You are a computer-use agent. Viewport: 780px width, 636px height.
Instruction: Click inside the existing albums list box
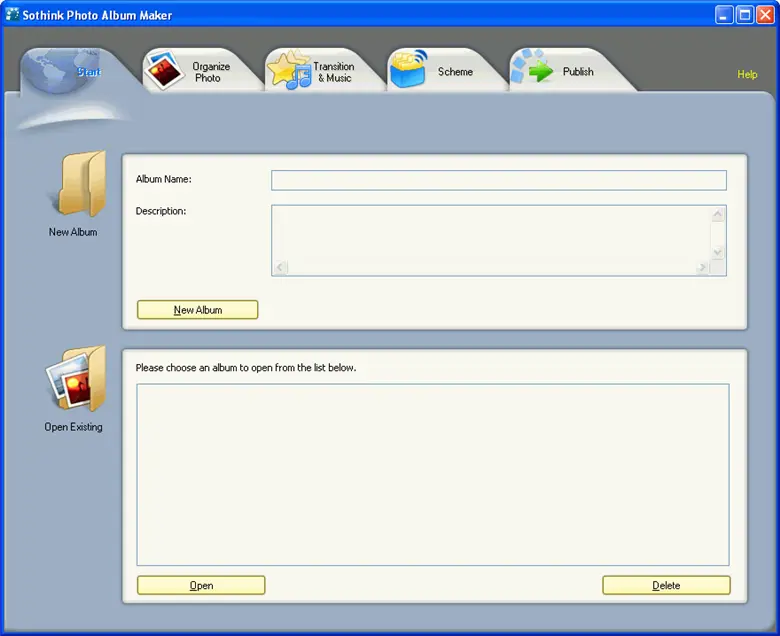pyautogui.click(x=432, y=474)
